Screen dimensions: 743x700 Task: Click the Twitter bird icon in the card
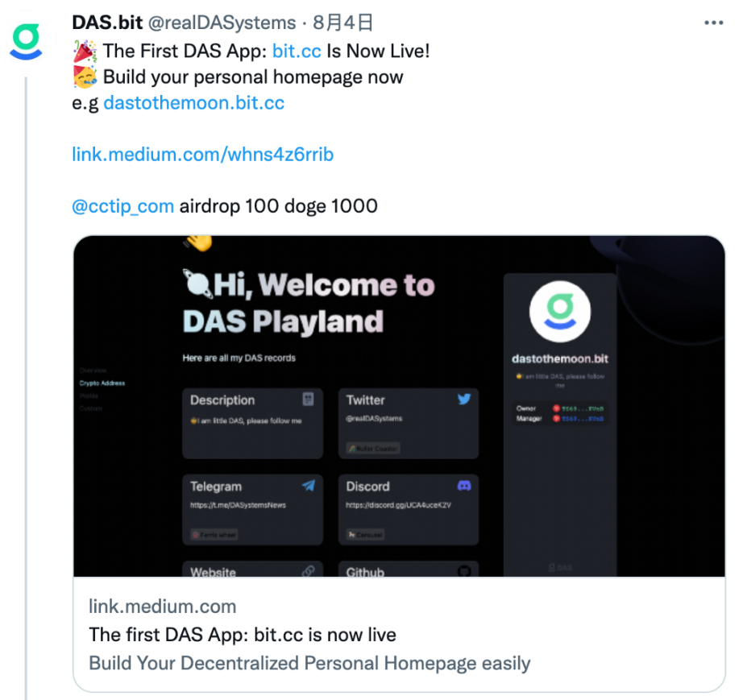coord(464,399)
